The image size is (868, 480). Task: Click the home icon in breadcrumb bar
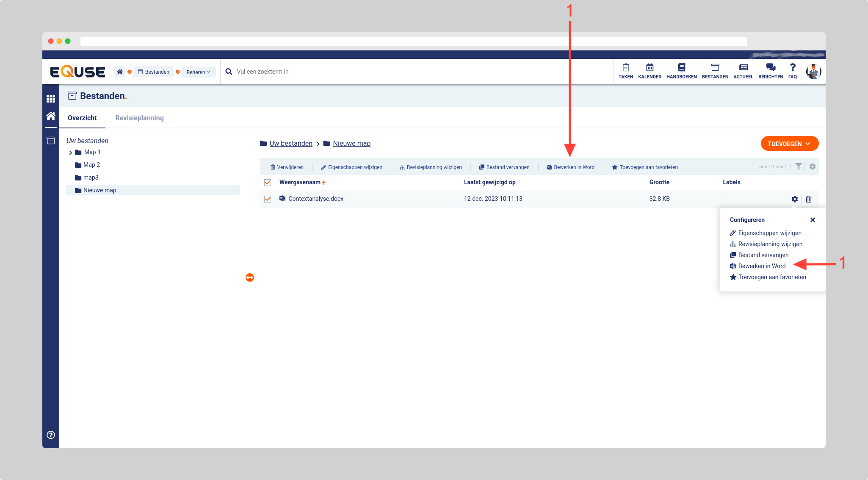click(x=120, y=72)
